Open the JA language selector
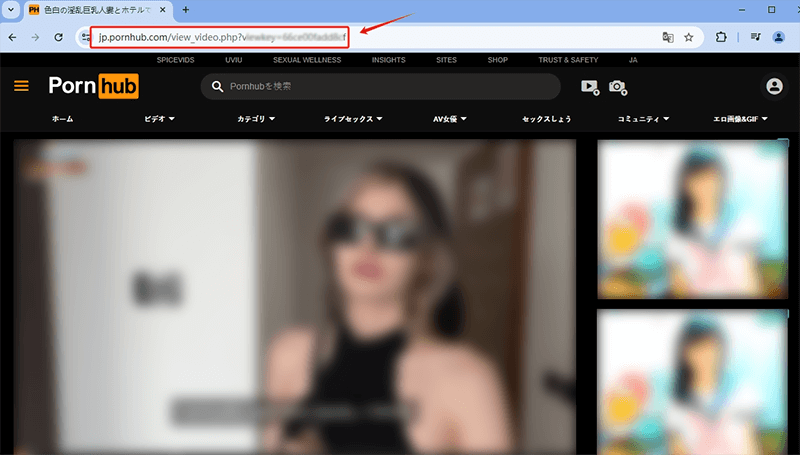 click(633, 60)
